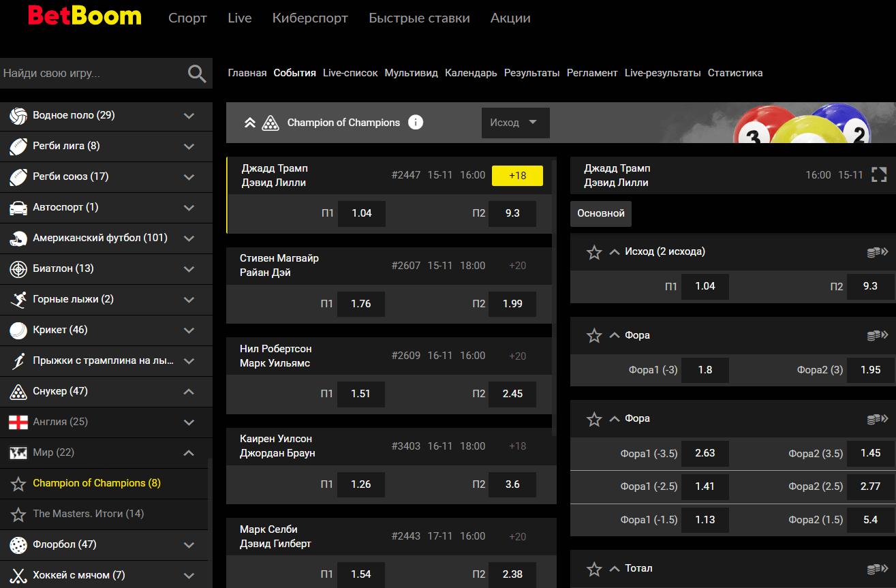896x588 pixels.
Task: Click the water polo ball icon
Action: [18, 116]
